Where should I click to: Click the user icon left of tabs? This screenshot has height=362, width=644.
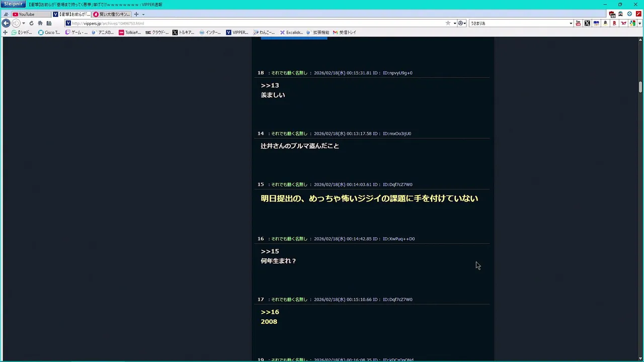pos(6,15)
